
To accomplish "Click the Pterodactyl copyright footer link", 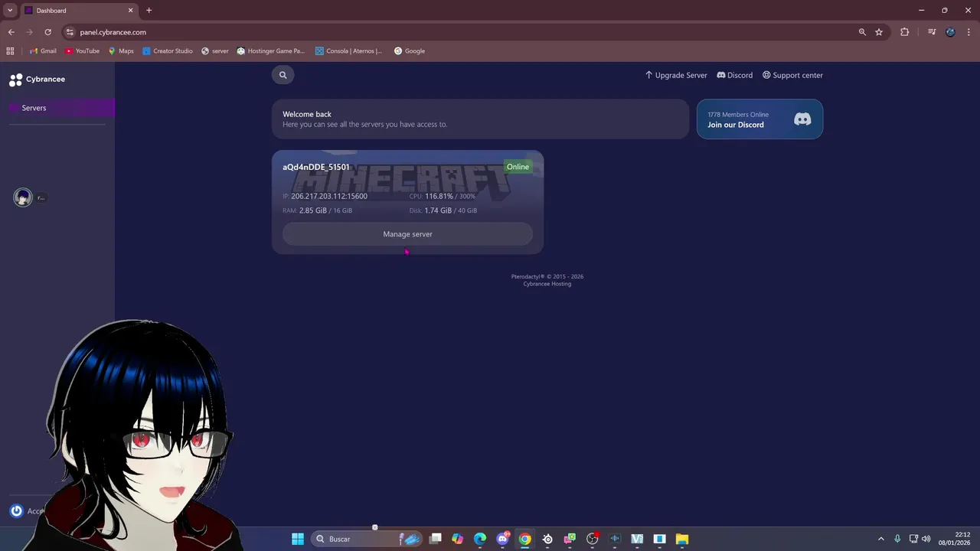I will coord(547,276).
